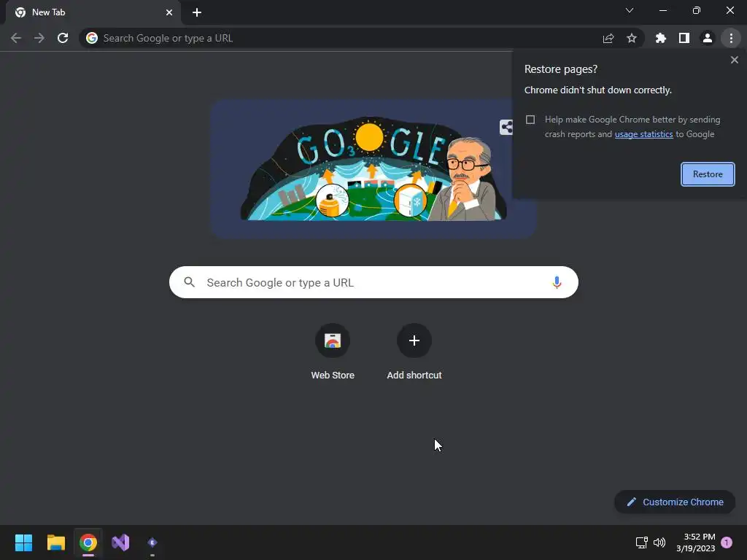The image size is (747, 560).
Task: Open the profile avatar menu
Action: [708, 38]
